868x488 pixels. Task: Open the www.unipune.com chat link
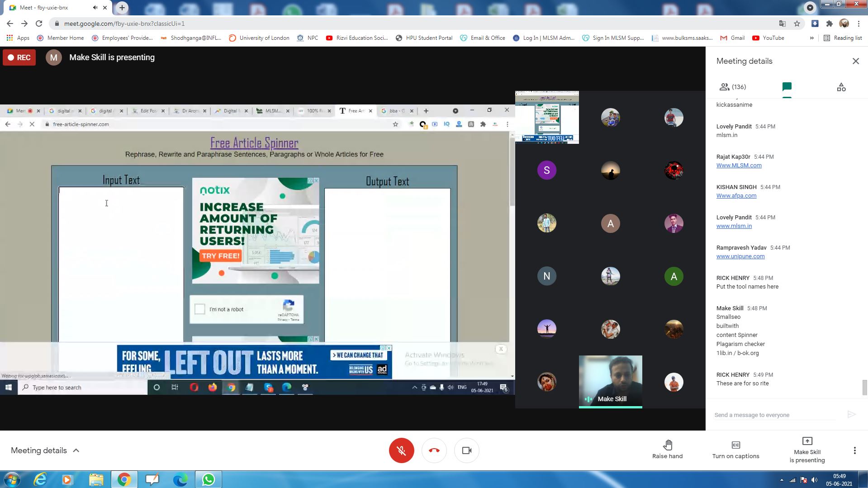point(740,256)
